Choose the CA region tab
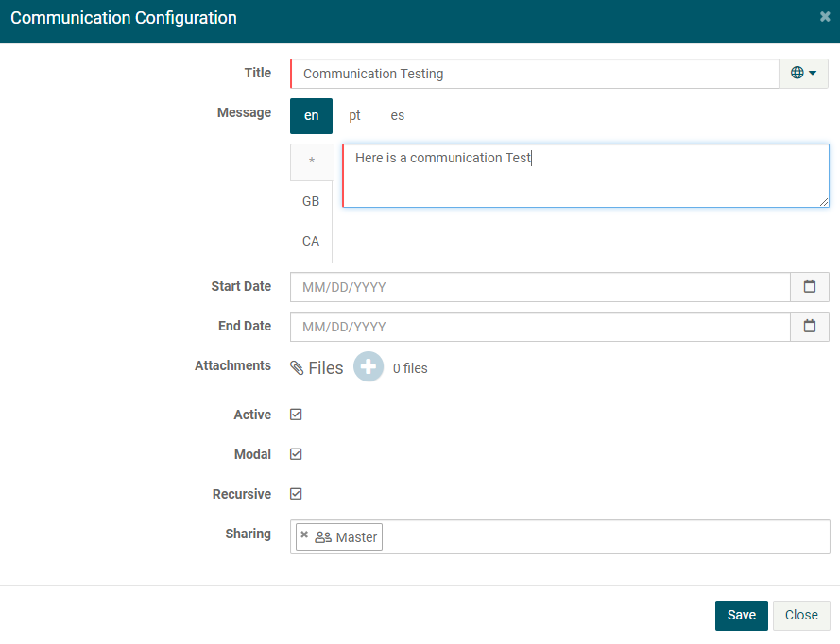The width and height of the screenshot is (840, 644). tap(311, 241)
